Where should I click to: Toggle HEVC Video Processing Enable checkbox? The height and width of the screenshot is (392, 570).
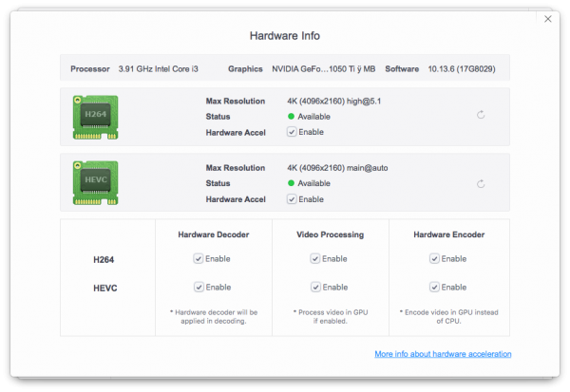[315, 287]
